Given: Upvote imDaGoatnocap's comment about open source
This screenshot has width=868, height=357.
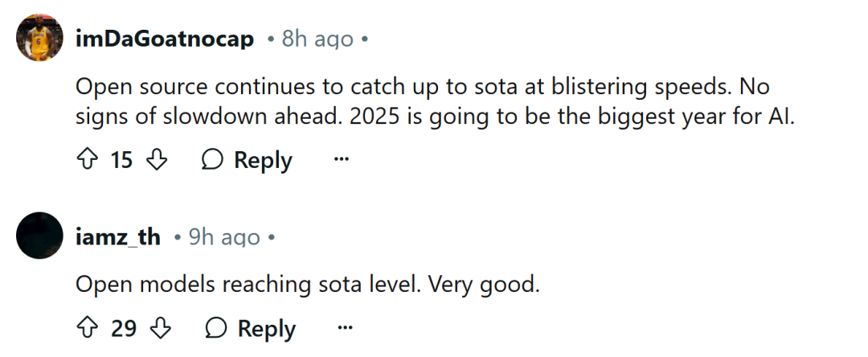Looking at the screenshot, I should 86,160.
